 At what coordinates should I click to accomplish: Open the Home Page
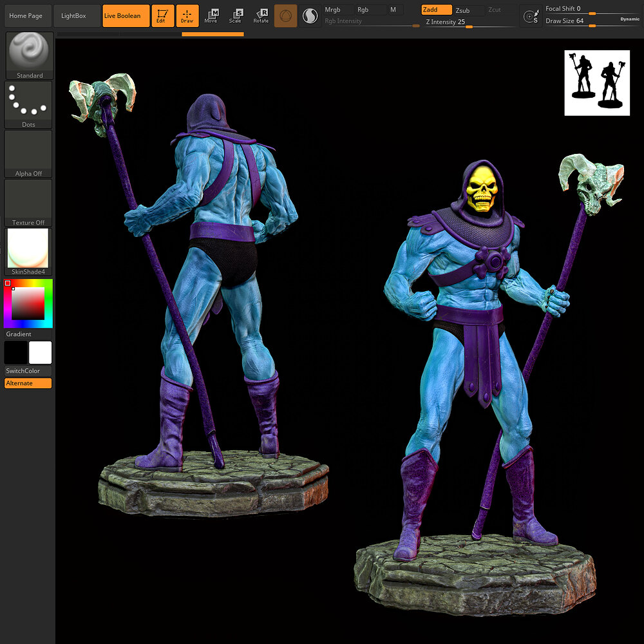(x=28, y=16)
